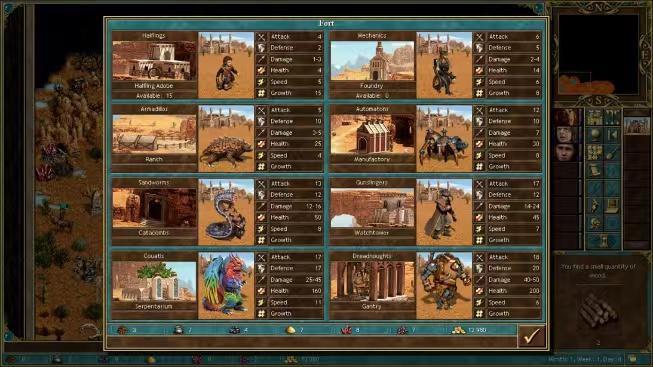
Task: Open the Gantry dwelling image
Action: (x=372, y=281)
